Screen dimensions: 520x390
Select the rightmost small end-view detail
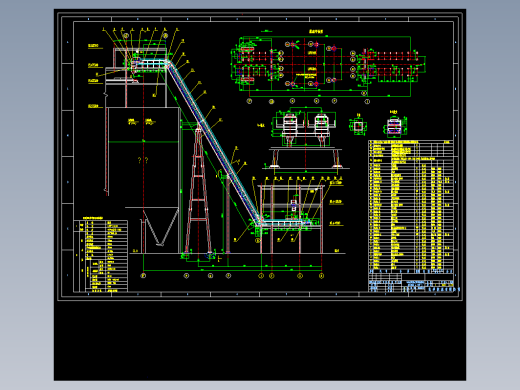tap(394, 126)
